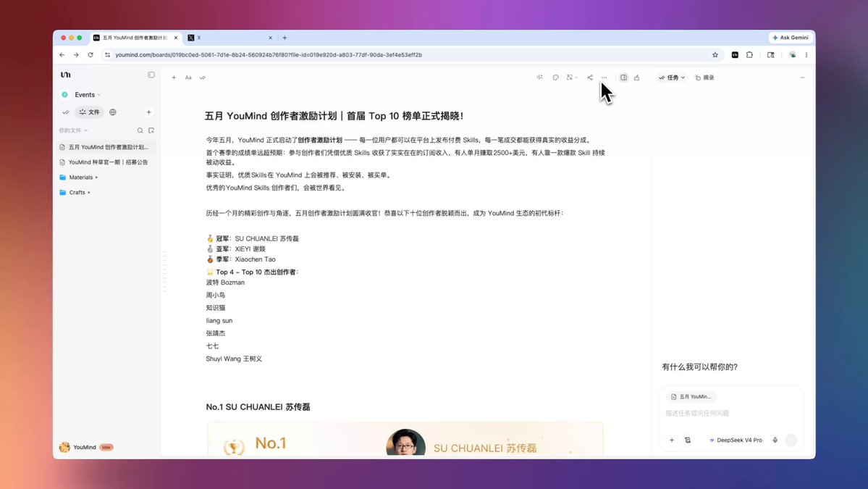Bookmark this page with star icon

pyautogui.click(x=715, y=55)
